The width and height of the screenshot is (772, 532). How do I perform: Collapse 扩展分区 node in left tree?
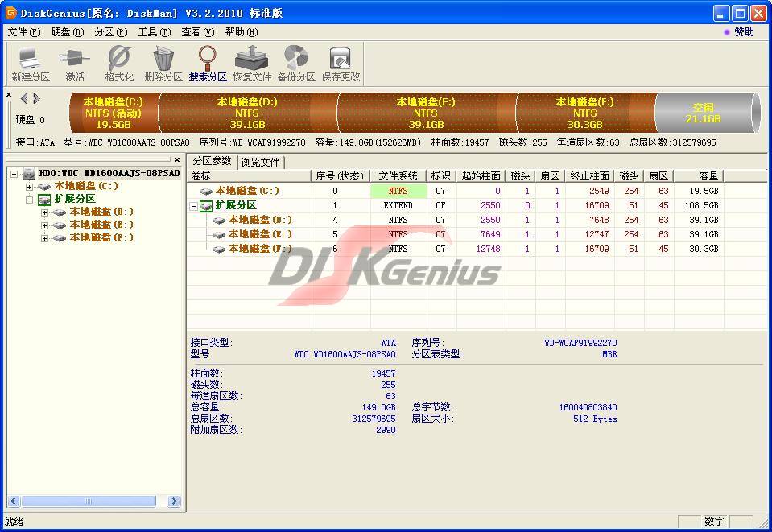point(30,200)
